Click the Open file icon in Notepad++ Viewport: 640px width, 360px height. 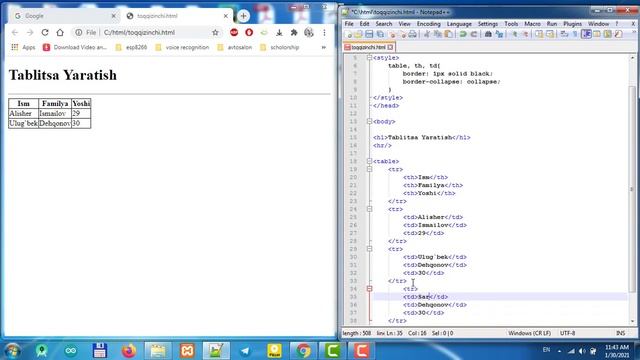point(358,34)
